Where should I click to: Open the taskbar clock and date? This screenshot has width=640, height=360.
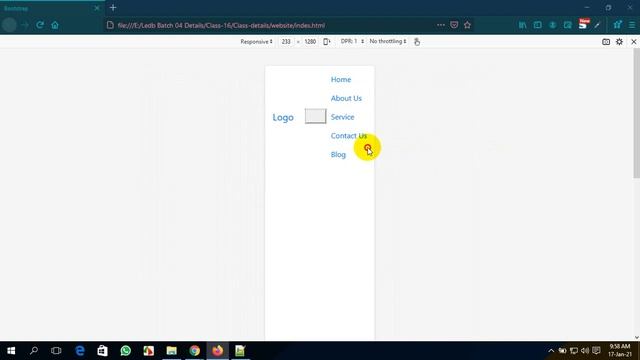(620, 351)
